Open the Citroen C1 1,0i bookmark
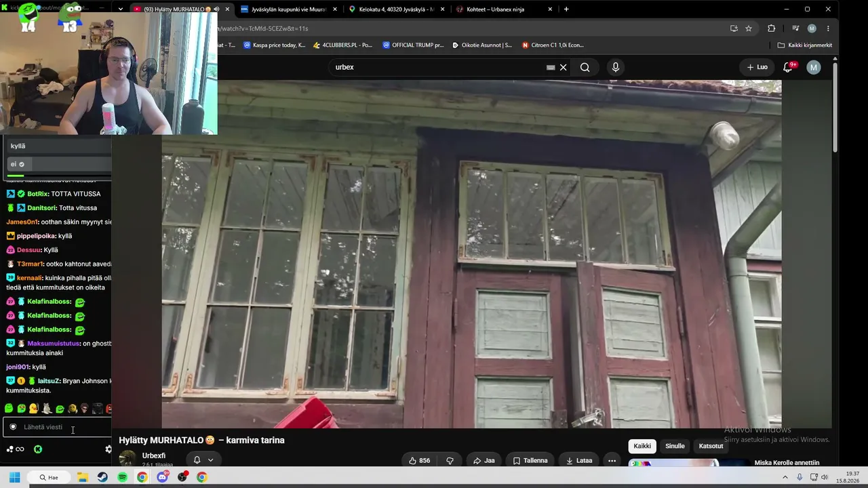The height and width of the screenshot is (488, 868). click(x=553, y=45)
